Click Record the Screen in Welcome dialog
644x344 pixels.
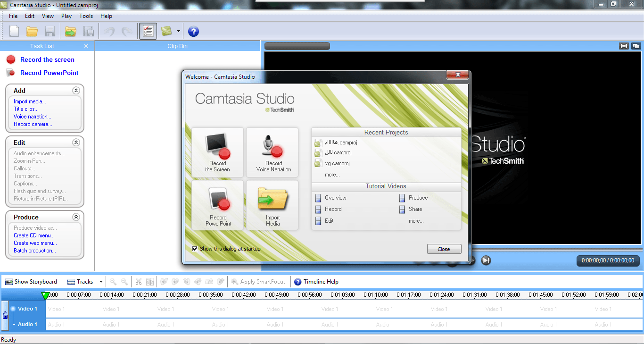pos(217,152)
